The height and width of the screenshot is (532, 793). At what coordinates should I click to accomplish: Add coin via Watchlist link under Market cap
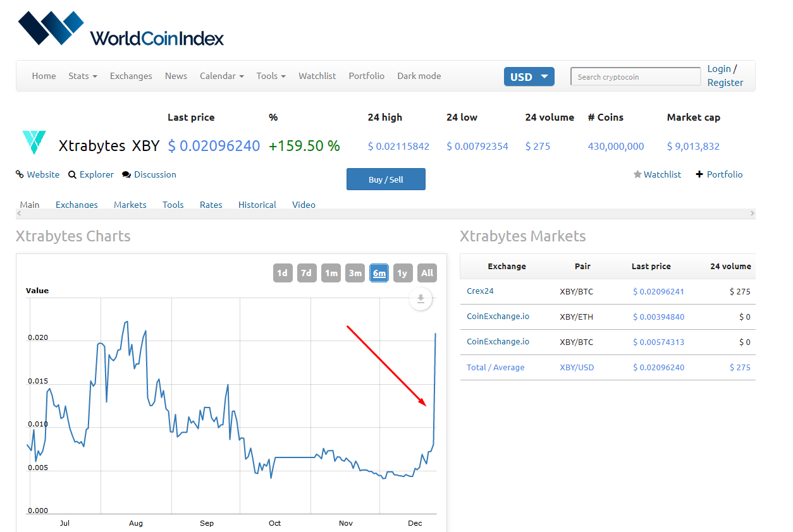click(662, 174)
